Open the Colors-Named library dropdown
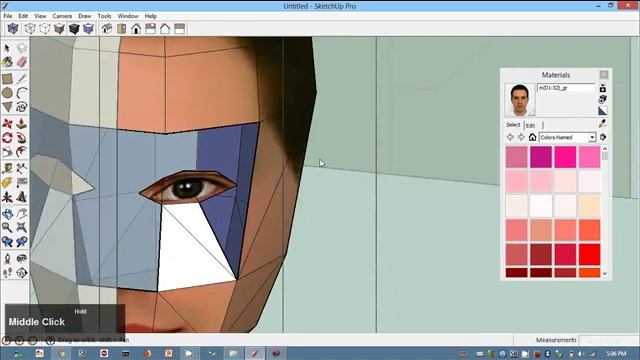640x360 pixels. coord(567,138)
